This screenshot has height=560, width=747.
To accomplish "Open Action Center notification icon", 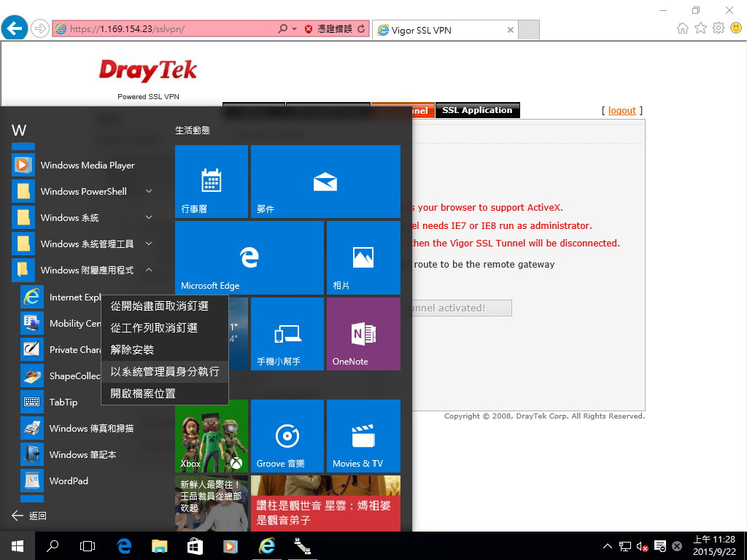I will [x=659, y=546].
